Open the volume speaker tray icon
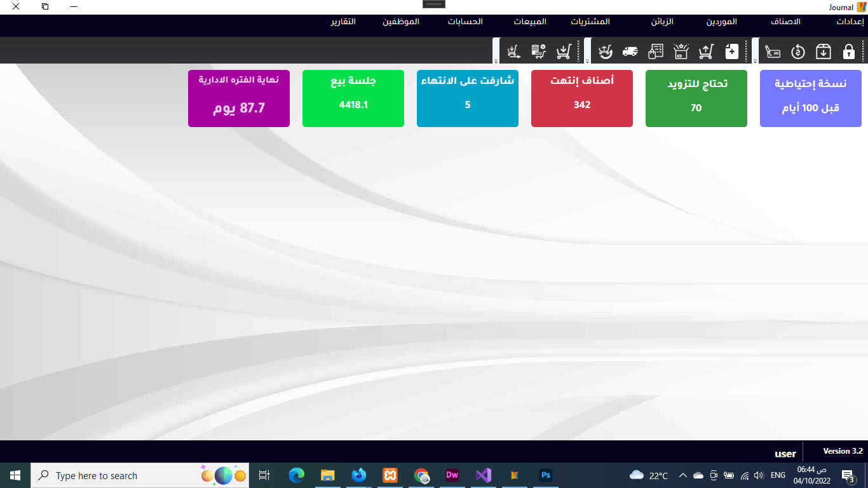Screen dimensions: 868x488 [758, 475]
